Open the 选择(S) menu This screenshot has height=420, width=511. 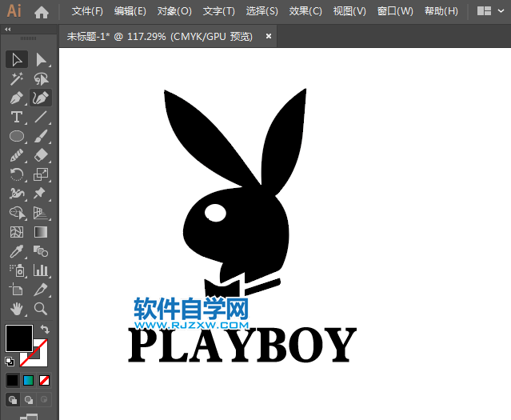pyautogui.click(x=262, y=11)
